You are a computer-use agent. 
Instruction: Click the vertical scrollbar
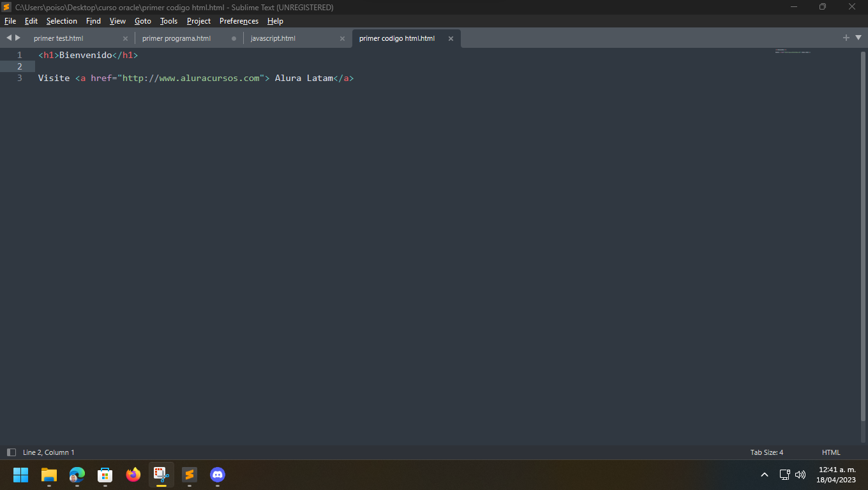coord(863,236)
